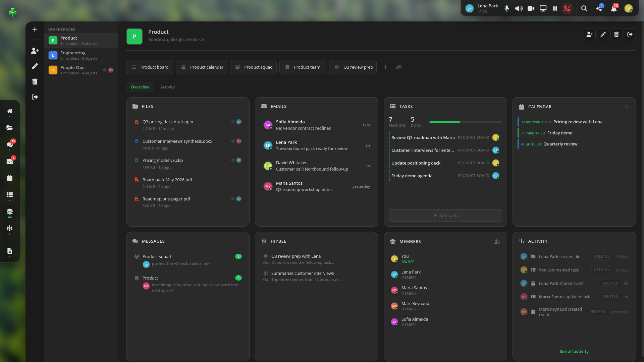This screenshot has width=644, height=362.
Task: Start screen sharing in call bar
Action: (x=543, y=8)
